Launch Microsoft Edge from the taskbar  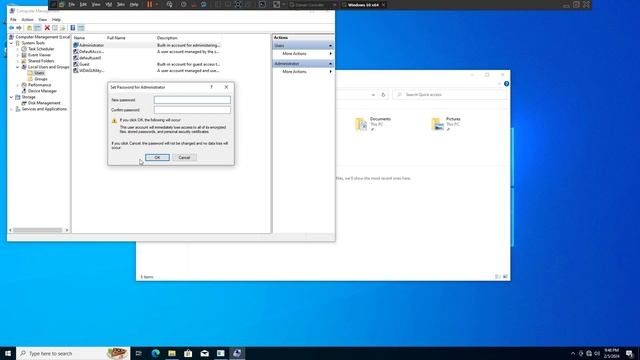pyautogui.click(x=156, y=353)
